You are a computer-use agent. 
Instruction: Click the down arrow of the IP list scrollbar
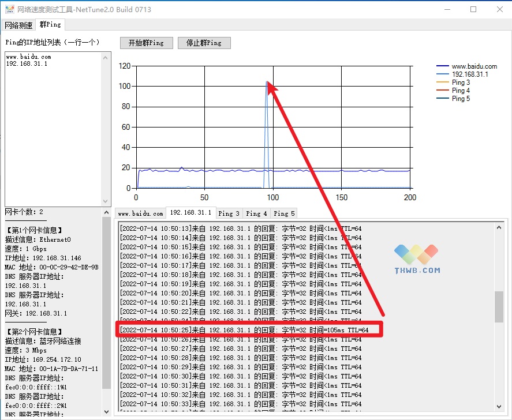tap(106, 200)
